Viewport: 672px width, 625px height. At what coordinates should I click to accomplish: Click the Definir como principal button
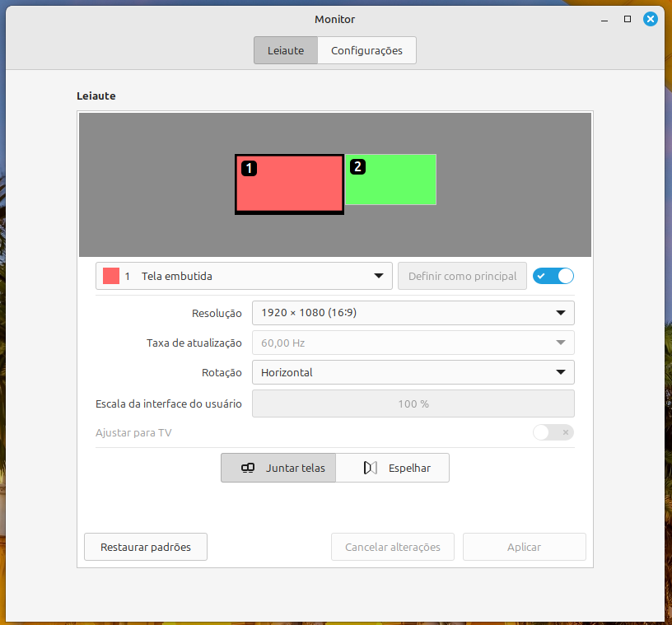point(462,277)
